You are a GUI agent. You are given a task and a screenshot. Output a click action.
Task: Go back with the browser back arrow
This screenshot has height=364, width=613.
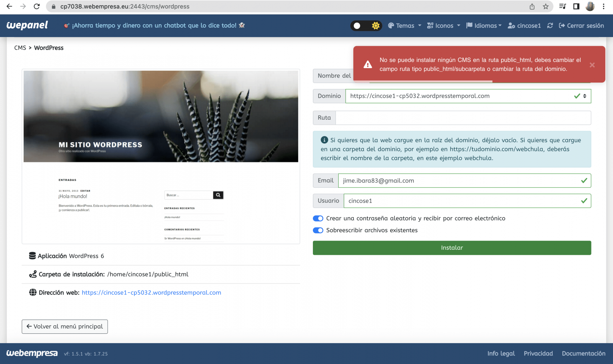pos(9,6)
